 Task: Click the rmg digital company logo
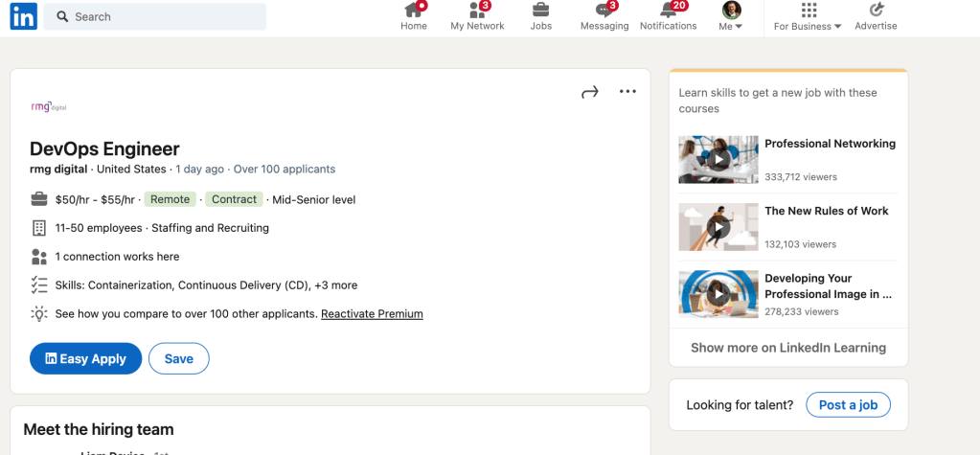coord(49,107)
